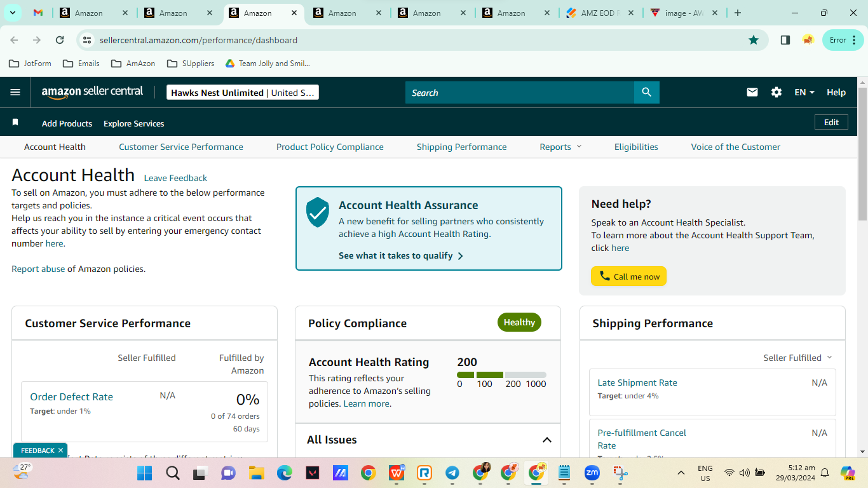
Task: Open the notifications bell in the taskbar
Action: click(x=825, y=473)
